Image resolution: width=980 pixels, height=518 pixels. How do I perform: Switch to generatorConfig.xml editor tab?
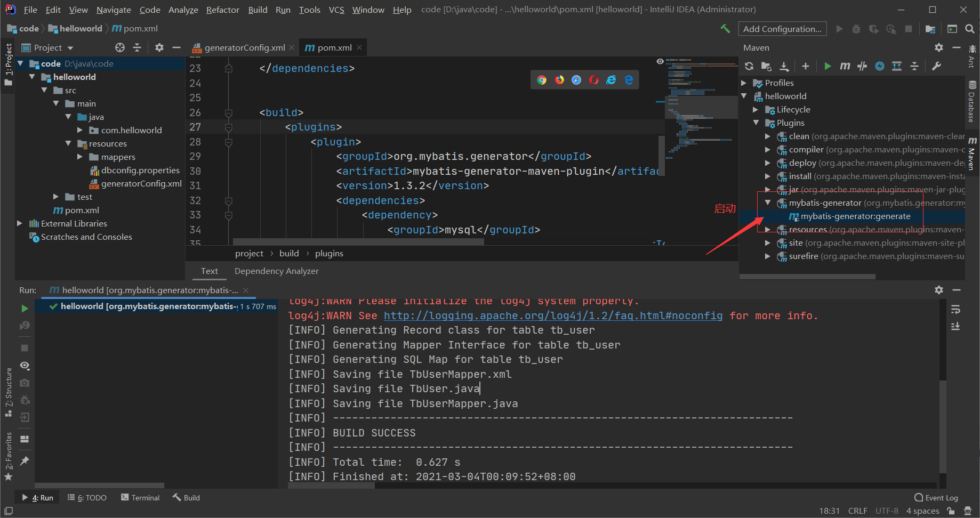coord(244,47)
